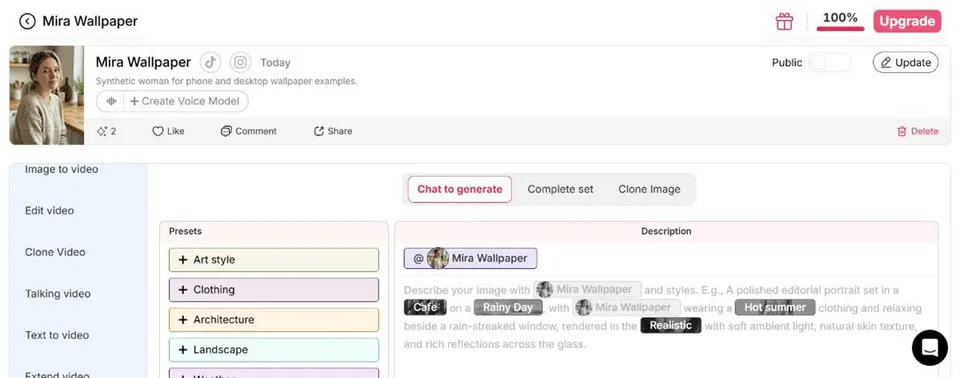
Task: Open the TikTok icon beside profile name
Action: pyautogui.click(x=210, y=62)
